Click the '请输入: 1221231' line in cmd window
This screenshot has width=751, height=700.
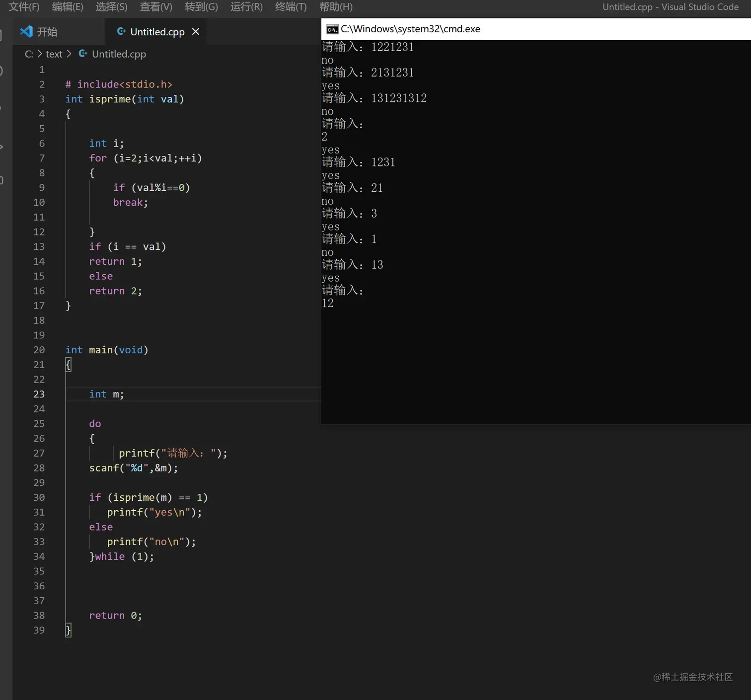click(368, 47)
